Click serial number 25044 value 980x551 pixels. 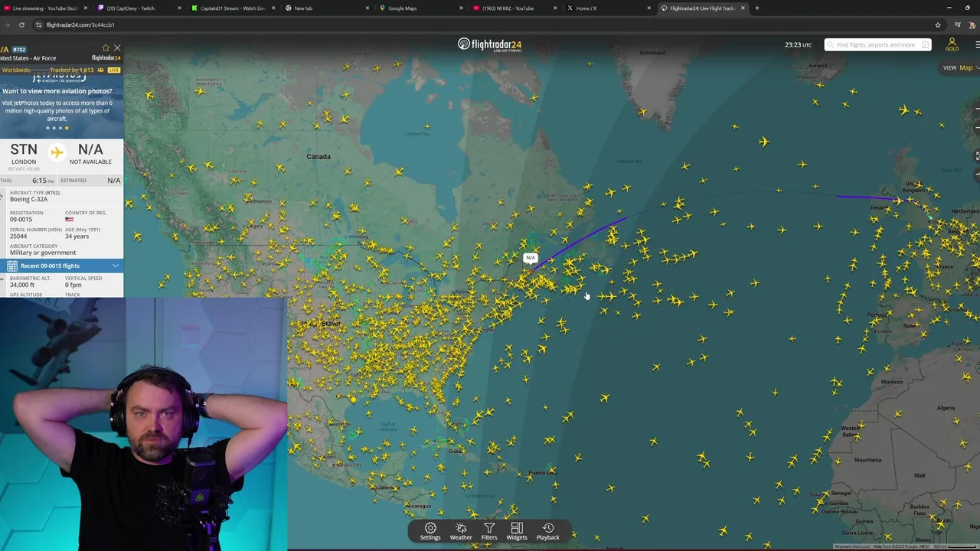tap(18, 236)
